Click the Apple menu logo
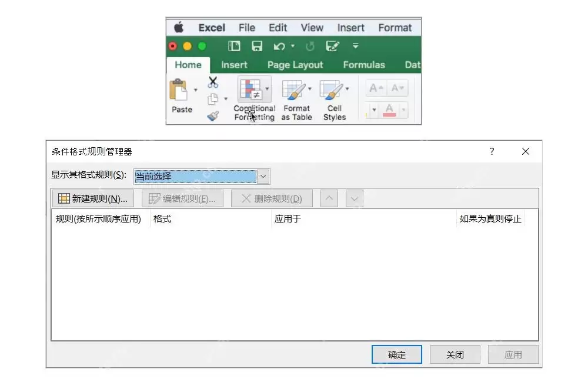Image resolution: width=588 pixels, height=385 pixels. click(179, 28)
